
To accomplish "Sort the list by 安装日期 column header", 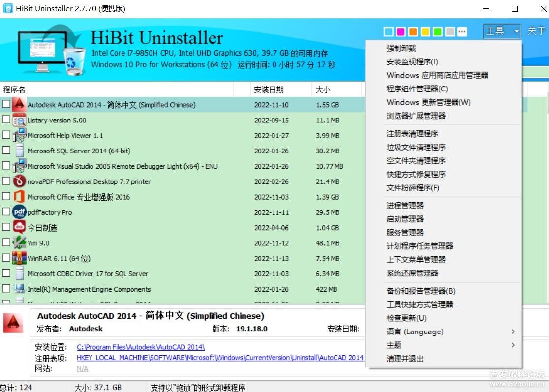I will (269, 90).
